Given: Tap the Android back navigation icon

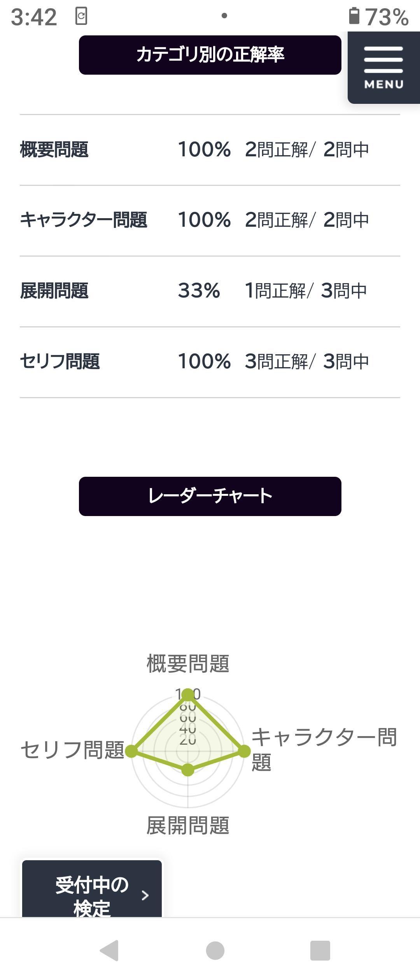Looking at the screenshot, I should point(109,950).
